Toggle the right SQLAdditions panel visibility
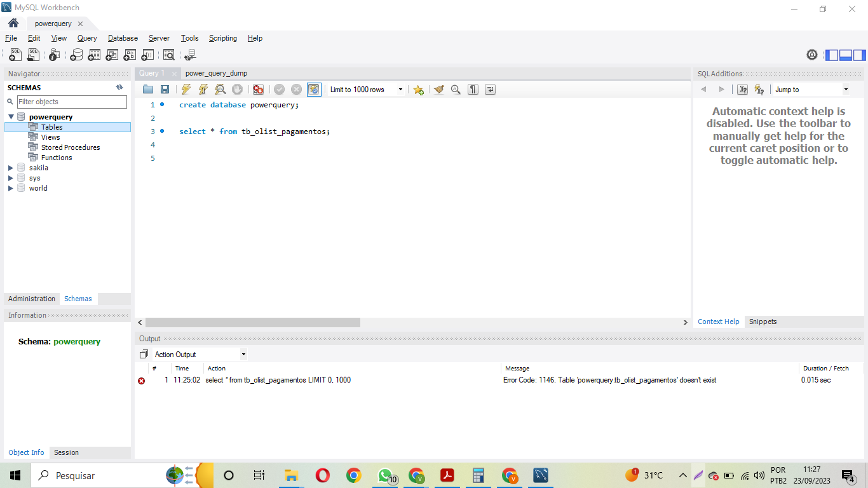This screenshot has height=488, width=868. click(x=860, y=55)
